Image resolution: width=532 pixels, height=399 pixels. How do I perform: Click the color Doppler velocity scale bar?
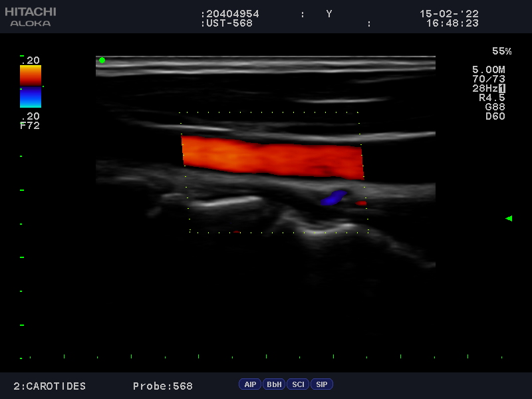(x=31, y=86)
